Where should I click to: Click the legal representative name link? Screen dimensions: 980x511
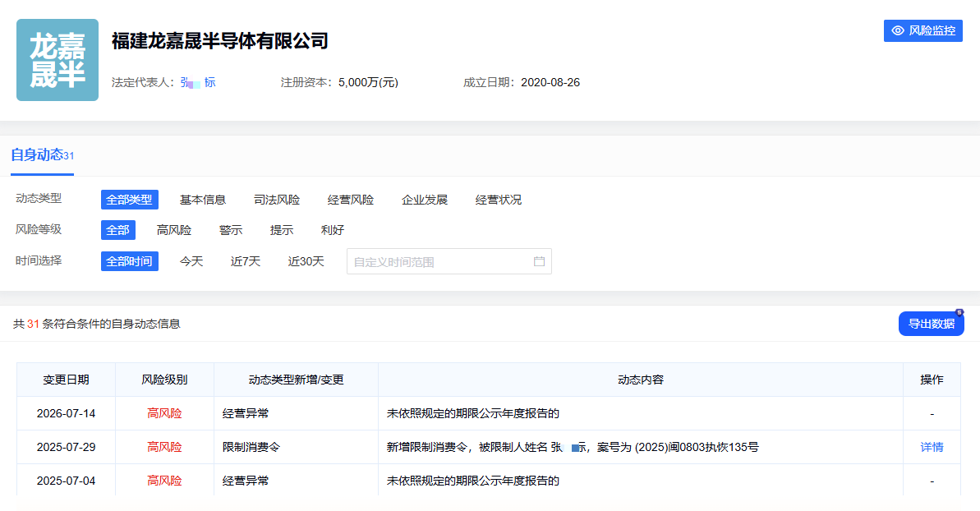[198, 82]
